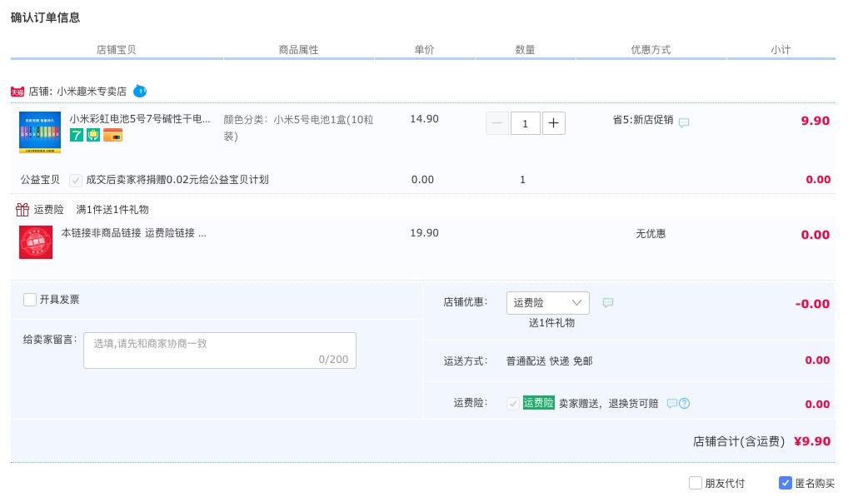Click the -0.00 store discount amount
This screenshot has width=868, height=502.
[813, 304]
